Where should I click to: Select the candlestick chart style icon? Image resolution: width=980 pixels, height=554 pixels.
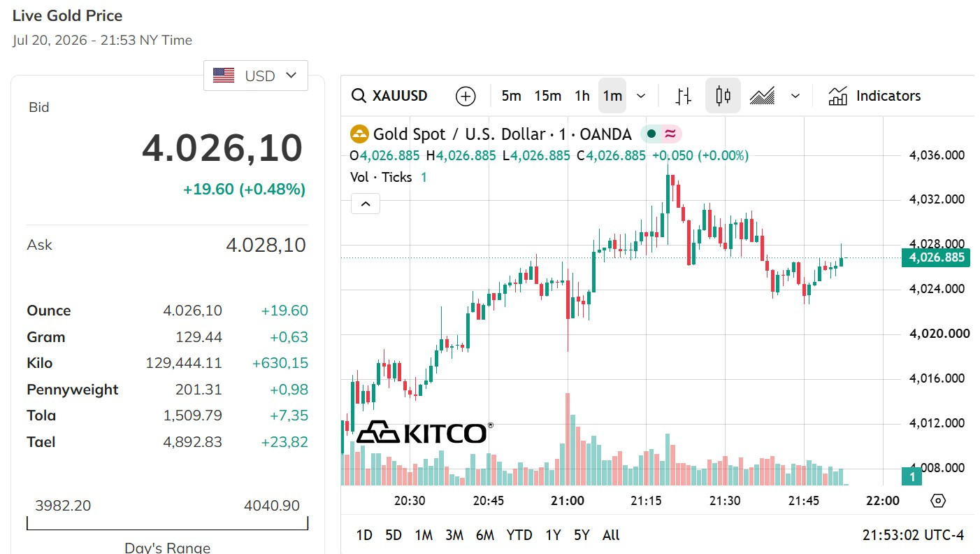pyautogui.click(x=723, y=96)
